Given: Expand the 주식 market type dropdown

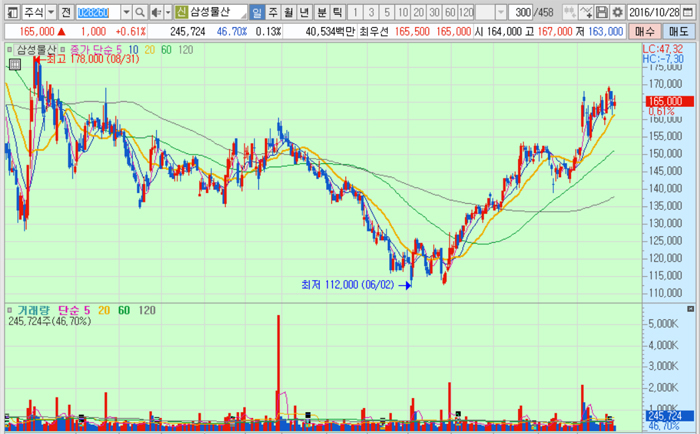Looking at the screenshot, I should click(x=51, y=12).
